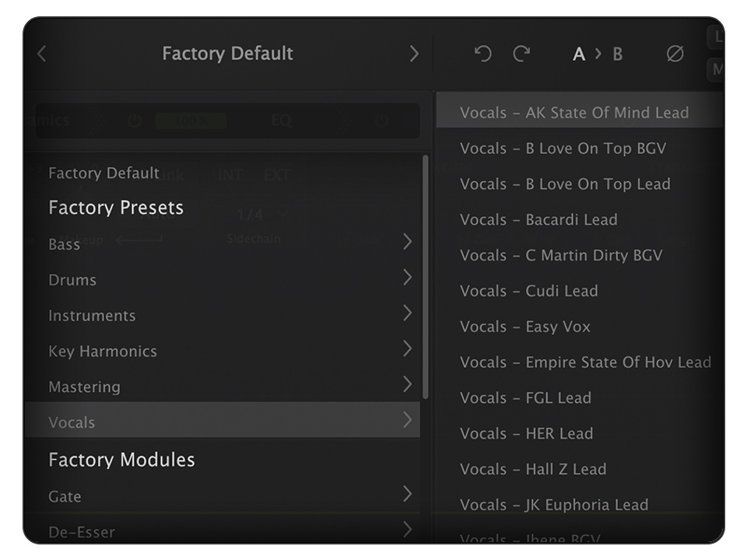
Task: Load Vocals – AK State Of Mind Lead
Action: [x=574, y=113]
